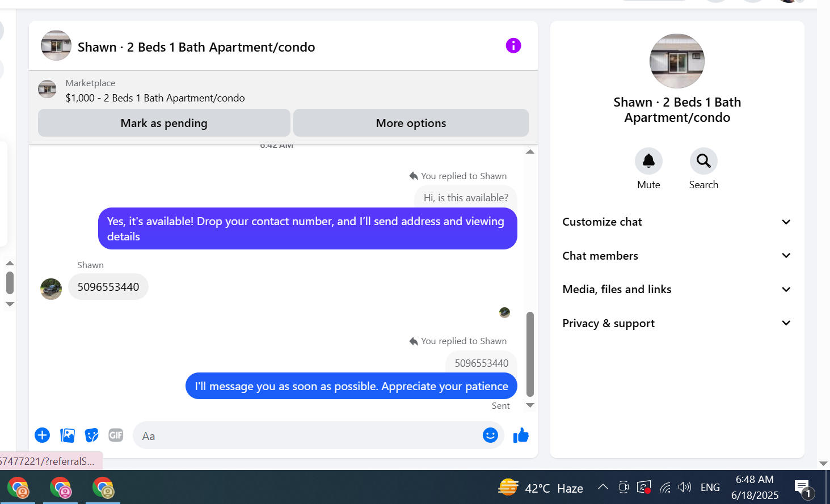The image size is (830, 504).
Task: Click Shawn's received message 5096553440
Action: (108, 287)
